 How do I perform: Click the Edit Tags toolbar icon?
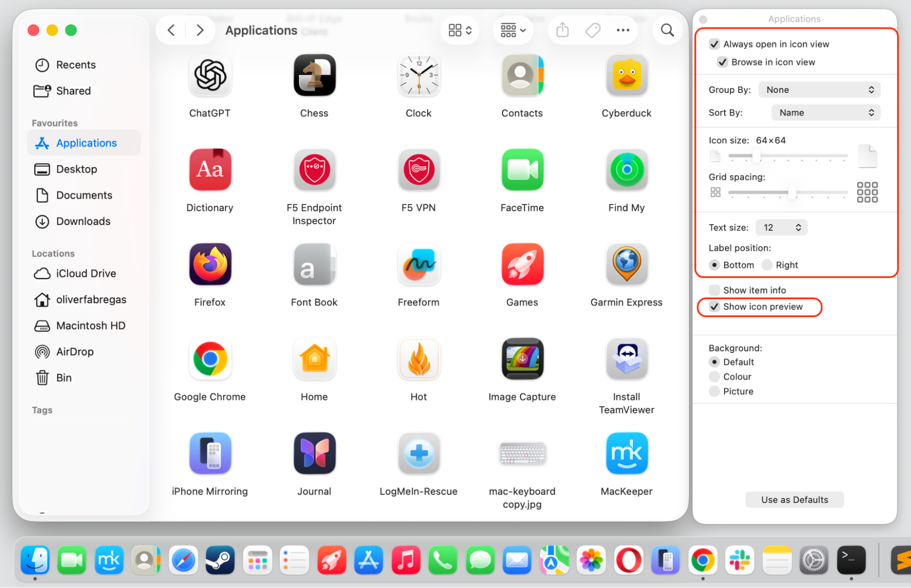pyautogui.click(x=592, y=31)
